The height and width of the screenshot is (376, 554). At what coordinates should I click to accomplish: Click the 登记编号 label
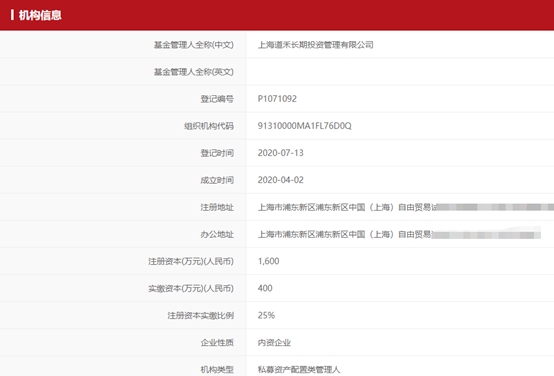click(x=217, y=99)
